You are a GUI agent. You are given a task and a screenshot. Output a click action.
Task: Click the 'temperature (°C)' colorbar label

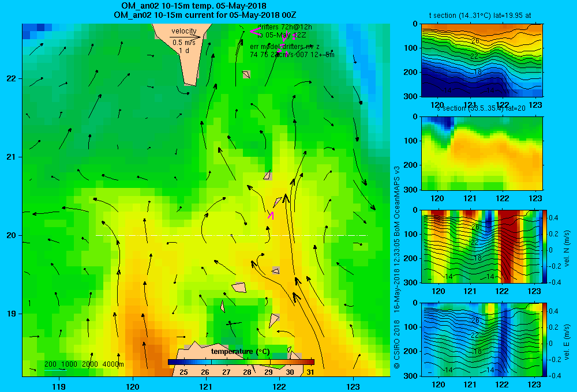click(x=240, y=352)
